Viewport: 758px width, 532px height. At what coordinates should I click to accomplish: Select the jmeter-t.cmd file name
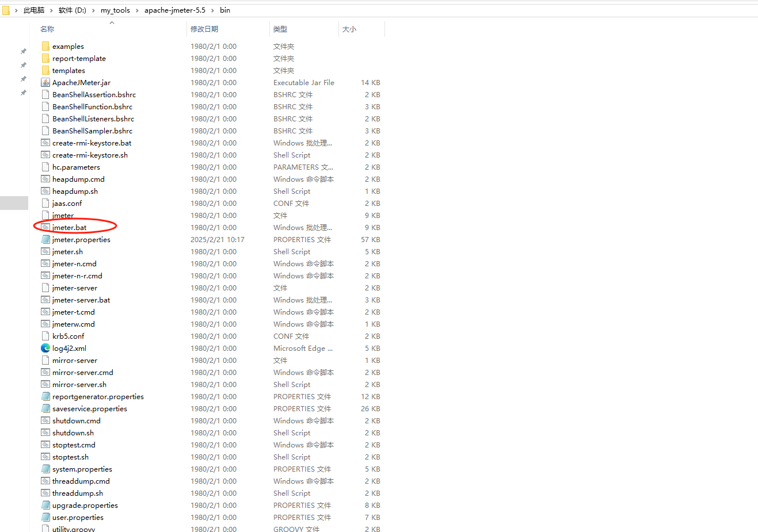tap(74, 312)
